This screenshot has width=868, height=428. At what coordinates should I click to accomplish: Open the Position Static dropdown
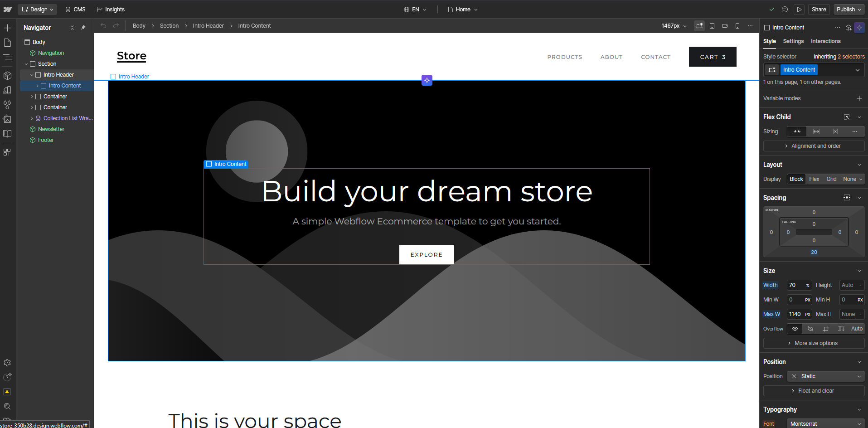coord(825,376)
